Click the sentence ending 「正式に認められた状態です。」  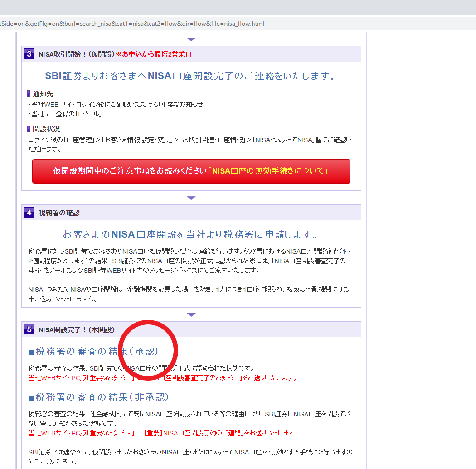141,368
